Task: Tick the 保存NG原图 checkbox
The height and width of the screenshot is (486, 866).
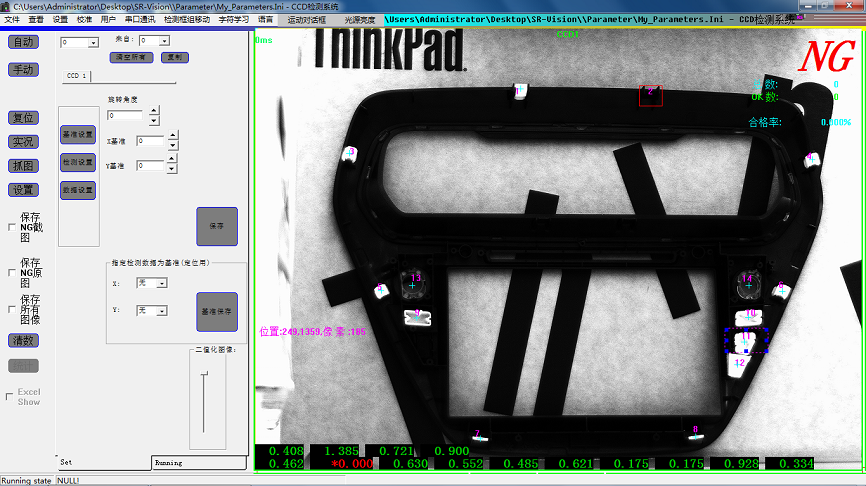Action: [x=11, y=271]
